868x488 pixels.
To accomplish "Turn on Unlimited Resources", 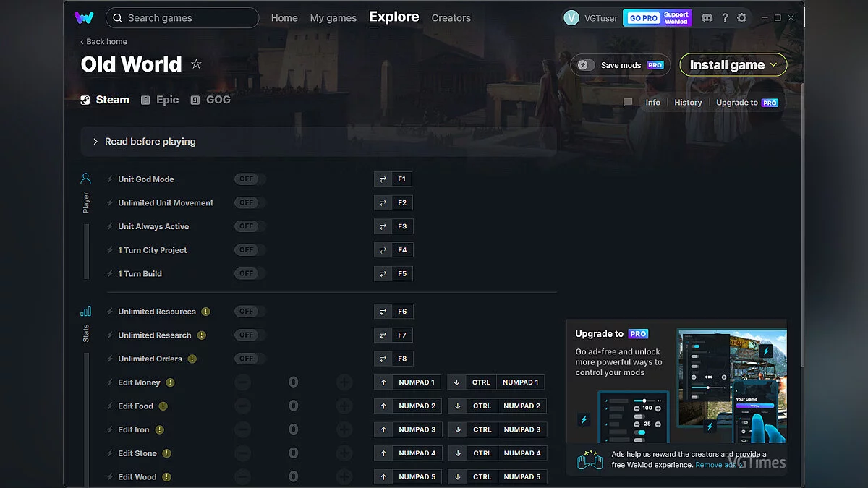I will [x=249, y=311].
